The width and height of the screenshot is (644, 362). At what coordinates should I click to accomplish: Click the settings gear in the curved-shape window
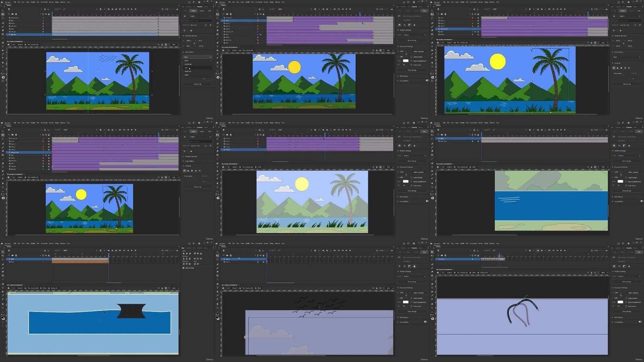[x=628, y=244]
